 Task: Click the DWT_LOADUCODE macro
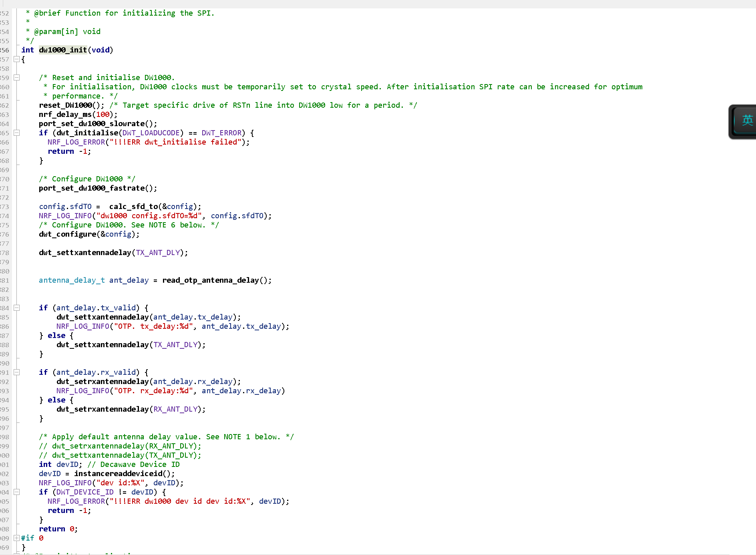tap(151, 133)
